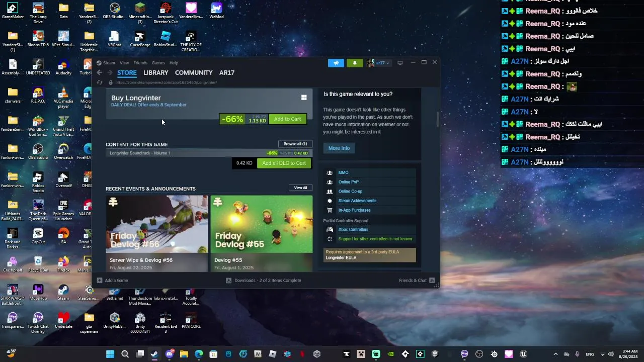Select the Online PvP feature
The width and height of the screenshot is (644, 362).
click(348, 182)
